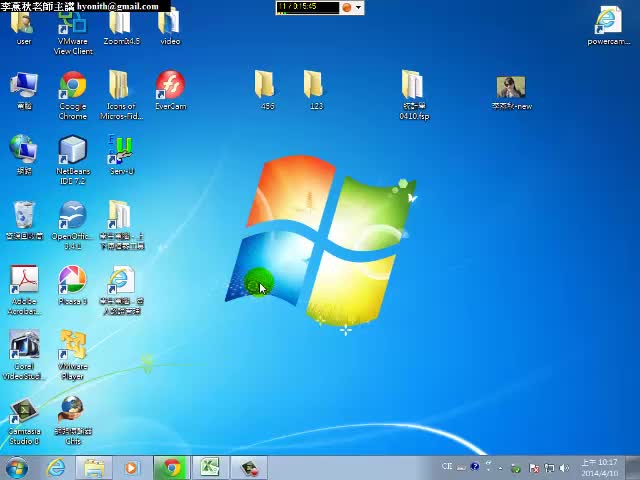Open the network tray icon
The image size is (640, 480).
tap(550, 468)
